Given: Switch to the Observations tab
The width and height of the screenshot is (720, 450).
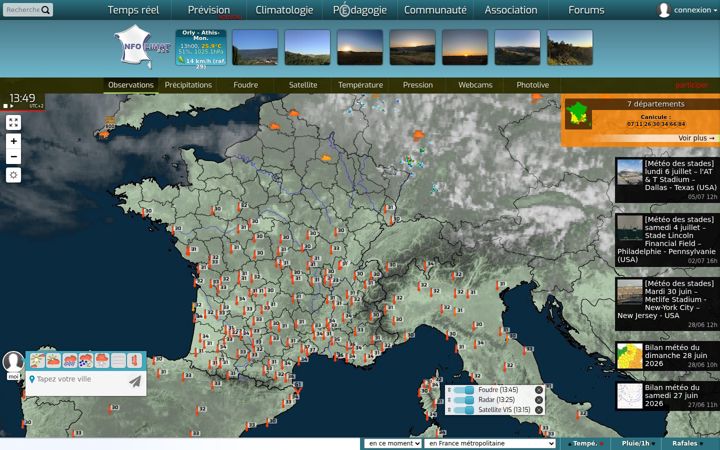Looking at the screenshot, I should tap(131, 85).
